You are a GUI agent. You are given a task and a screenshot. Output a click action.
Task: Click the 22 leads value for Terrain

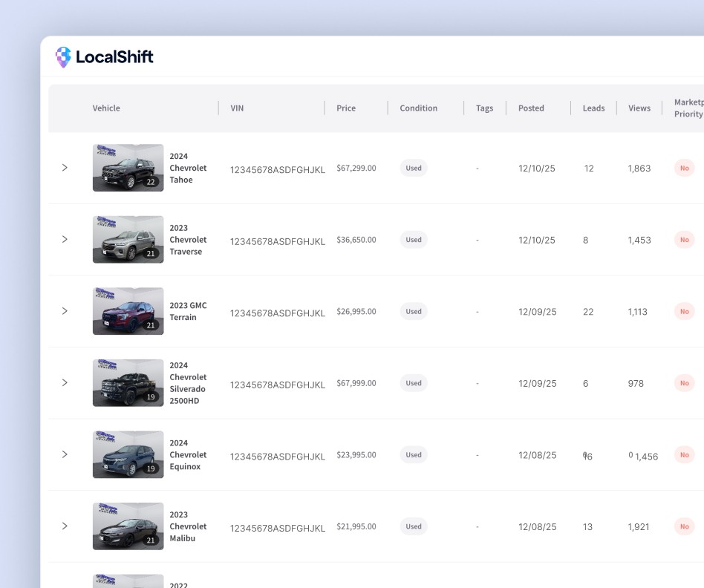[x=588, y=312]
